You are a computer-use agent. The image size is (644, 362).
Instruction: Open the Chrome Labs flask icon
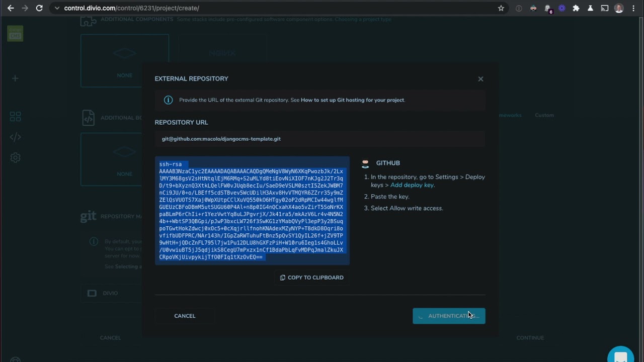(591, 8)
